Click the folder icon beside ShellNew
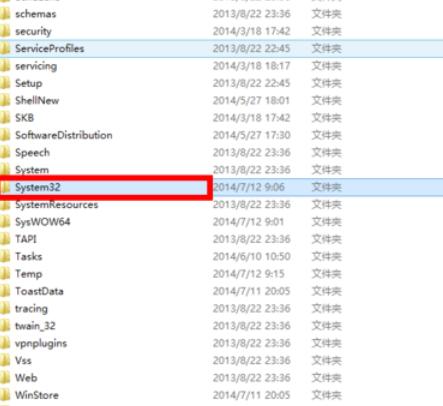This screenshot has height=406, width=443. tap(5, 101)
